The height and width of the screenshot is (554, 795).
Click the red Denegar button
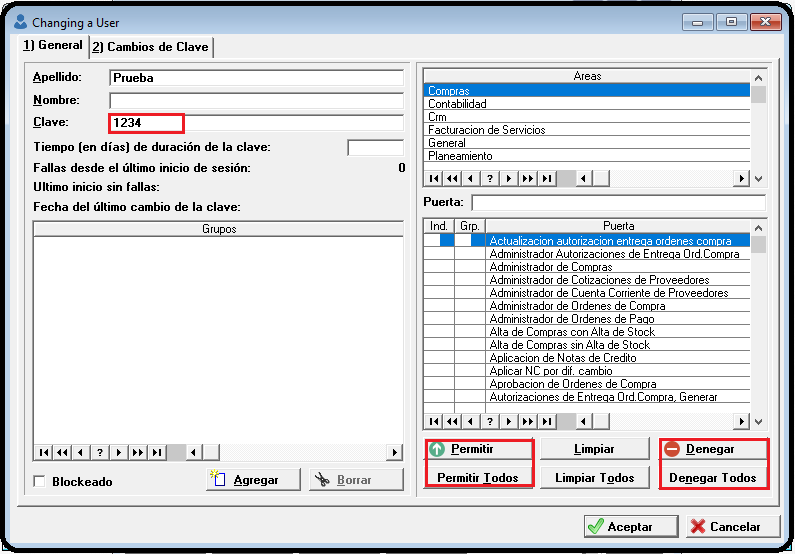point(714,450)
